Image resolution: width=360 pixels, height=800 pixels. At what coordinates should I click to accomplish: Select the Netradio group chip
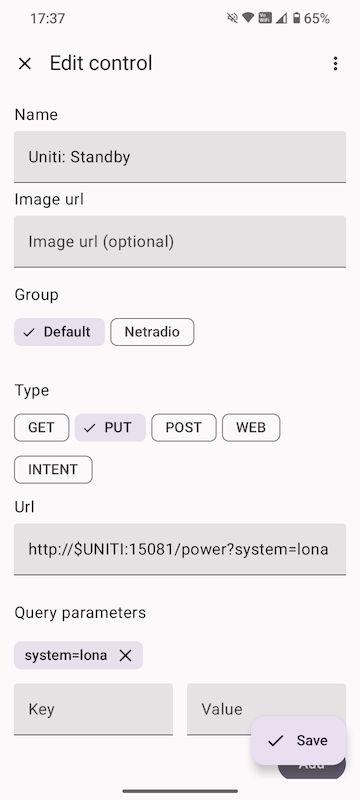(x=152, y=332)
